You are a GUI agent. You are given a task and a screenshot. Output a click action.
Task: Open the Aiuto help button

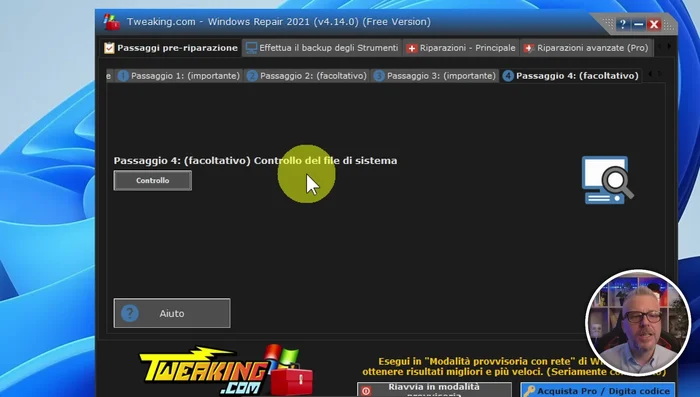point(172,313)
